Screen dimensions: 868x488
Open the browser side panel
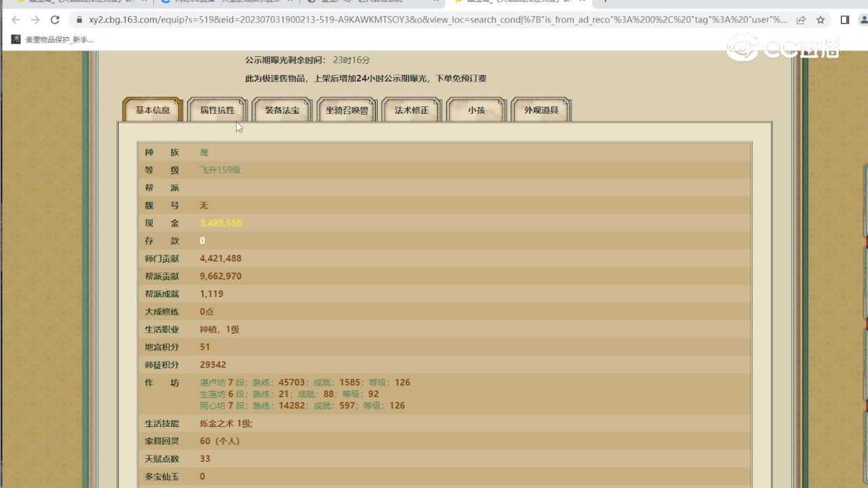tap(845, 20)
